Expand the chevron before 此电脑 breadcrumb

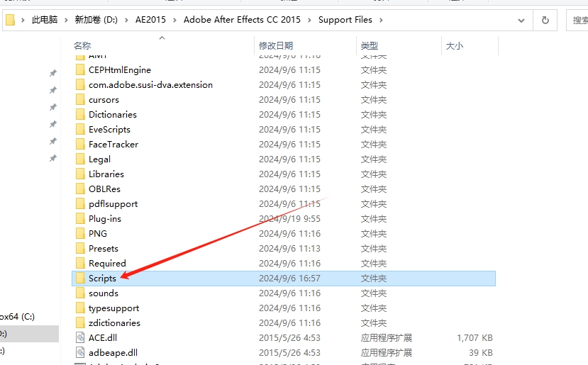click(23, 20)
